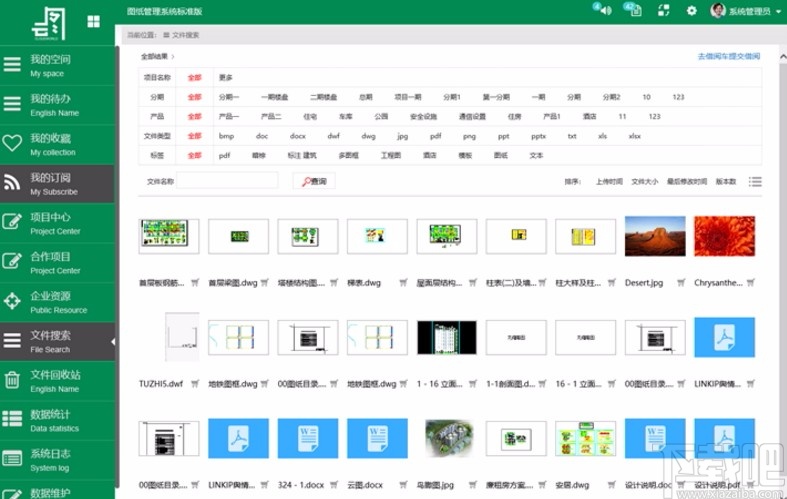This screenshot has width=787, height=499.
Task: Click the borrow cart submit link top right
Action: click(729, 56)
